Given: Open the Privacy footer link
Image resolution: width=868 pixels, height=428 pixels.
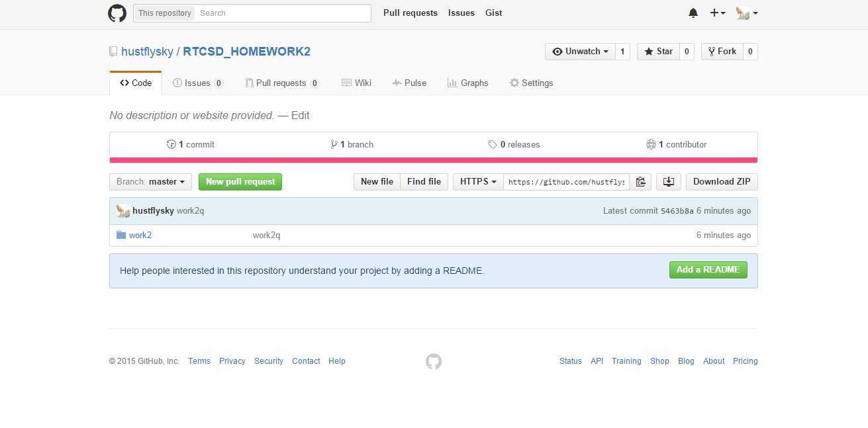Looking at the screenshot, I should [x=232, y=361].
